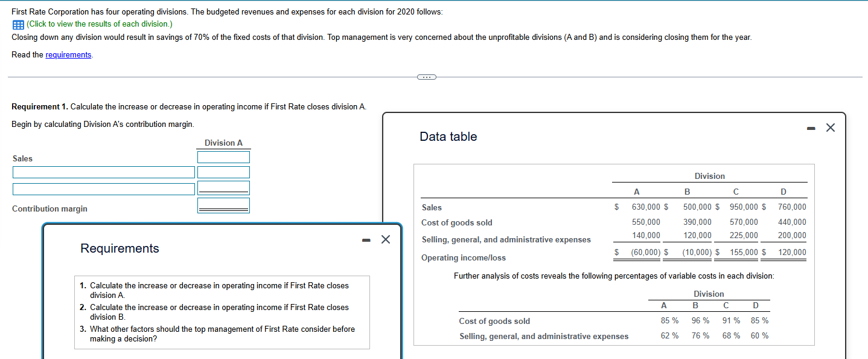The image size is (868, 359).
Task: Click the amount box beside the second blank selector
Action: point(223,188)
